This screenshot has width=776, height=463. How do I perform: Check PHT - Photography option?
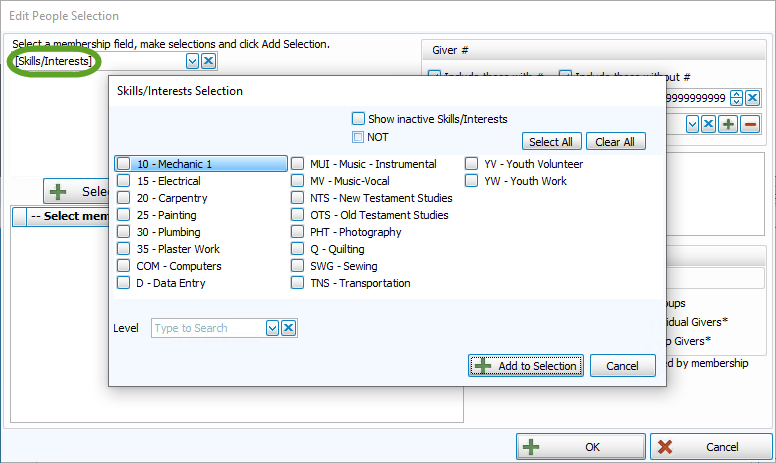click(x=297, y=232)
